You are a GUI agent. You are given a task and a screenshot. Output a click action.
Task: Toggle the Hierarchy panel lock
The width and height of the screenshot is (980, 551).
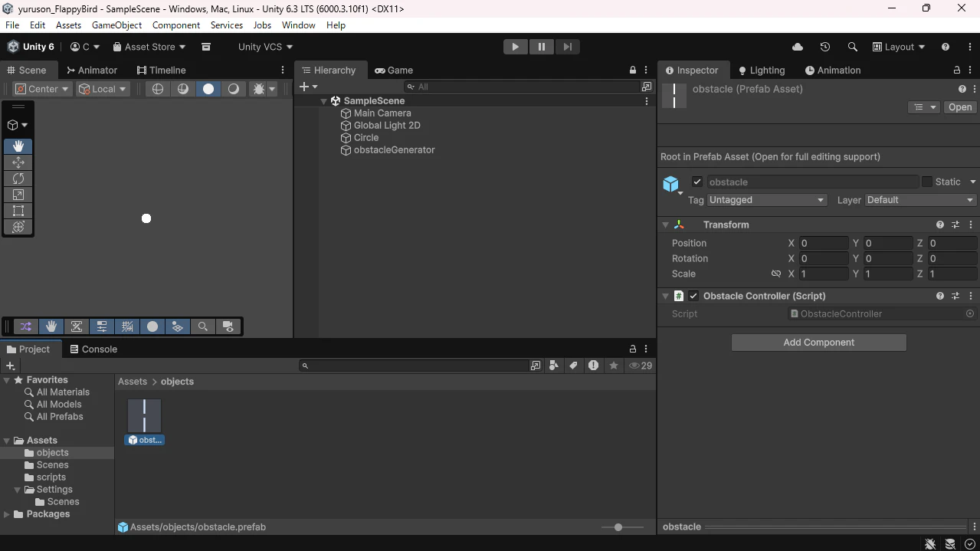633,70
